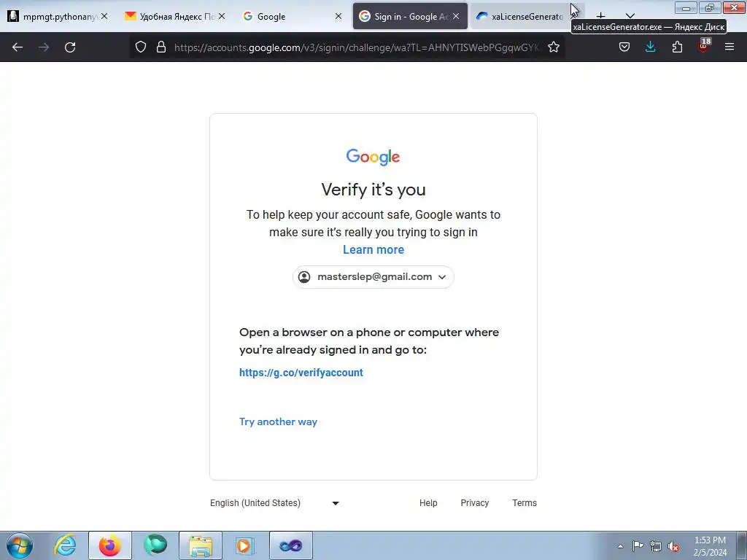Expand the masterslep@gmail.com account switcher
The width and height of the screenshot is (747, 560).
(x=373, y=277)
